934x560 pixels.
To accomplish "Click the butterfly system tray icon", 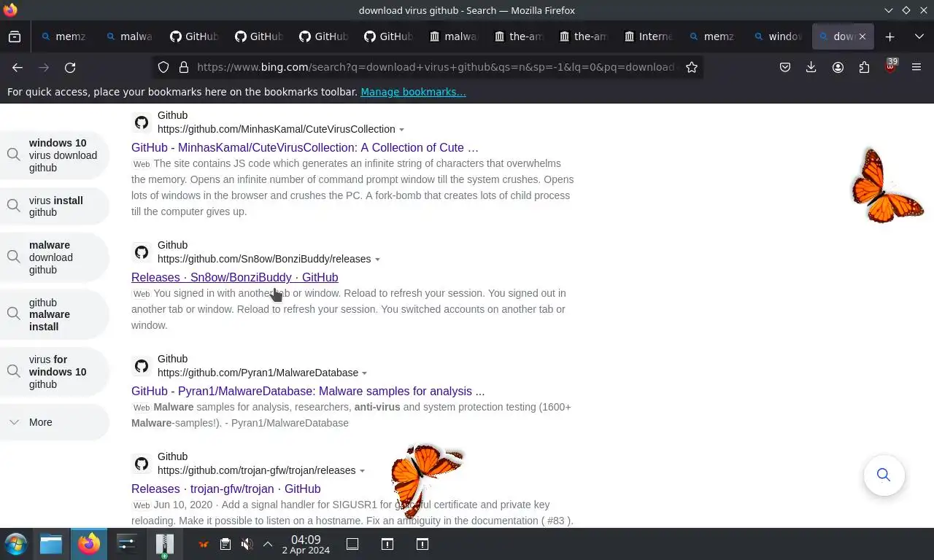I will tap(204, 544).
